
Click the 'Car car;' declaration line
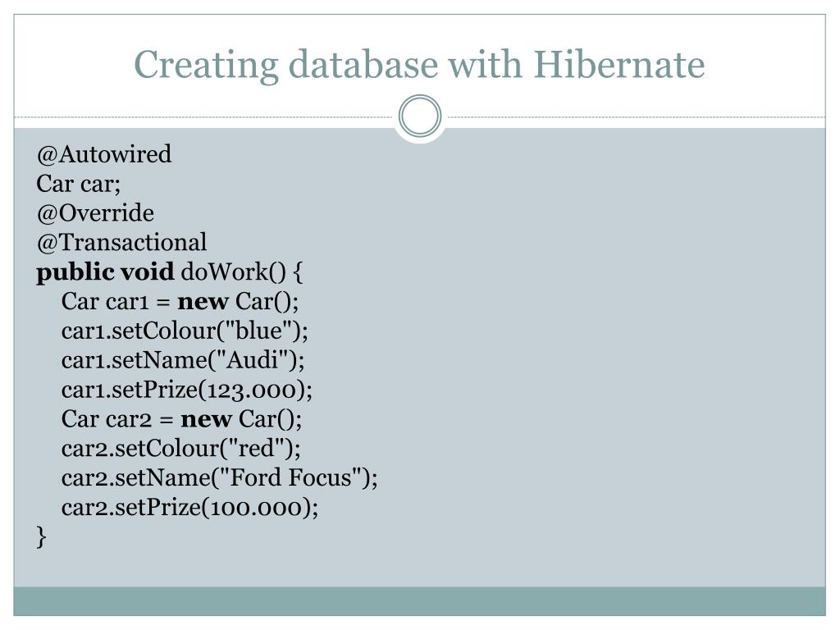click(x=79, y=184)
